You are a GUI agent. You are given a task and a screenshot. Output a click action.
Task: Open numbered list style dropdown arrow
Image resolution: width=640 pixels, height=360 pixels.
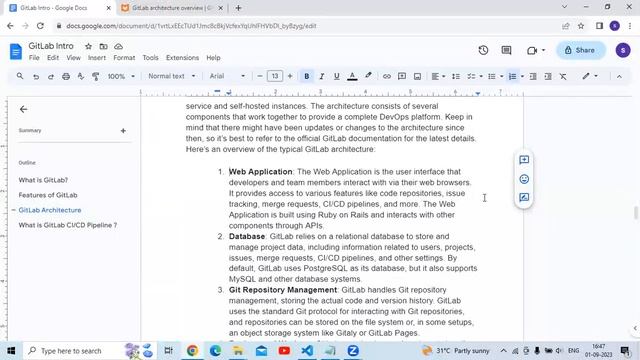click(522, 76)
